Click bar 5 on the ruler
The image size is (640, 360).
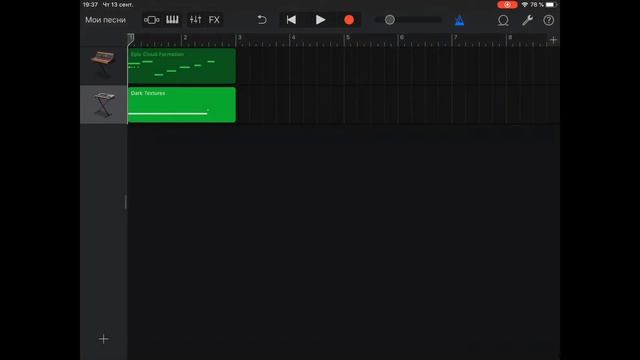(348, 38)
